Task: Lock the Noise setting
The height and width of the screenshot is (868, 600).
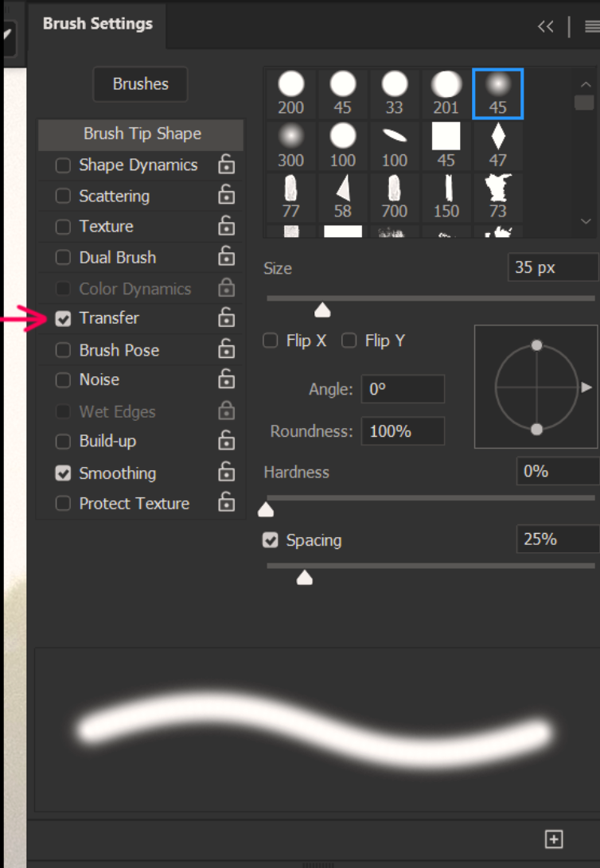Action: [227, 380]
